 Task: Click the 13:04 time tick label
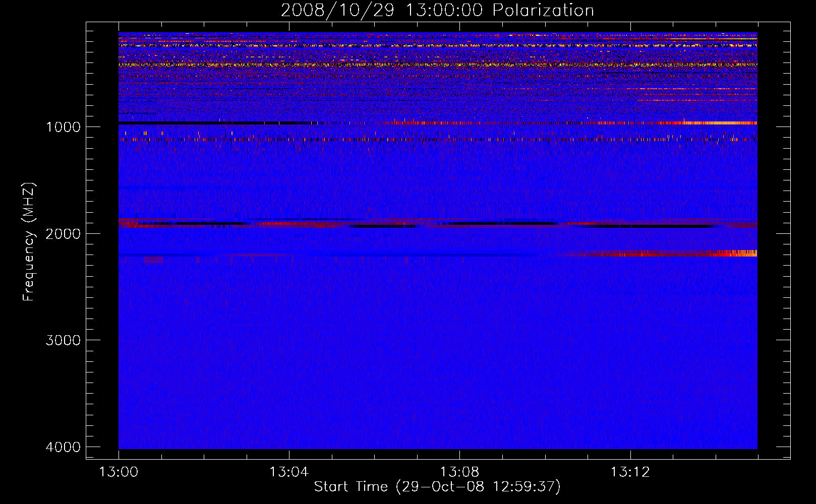tap(289, 472)
